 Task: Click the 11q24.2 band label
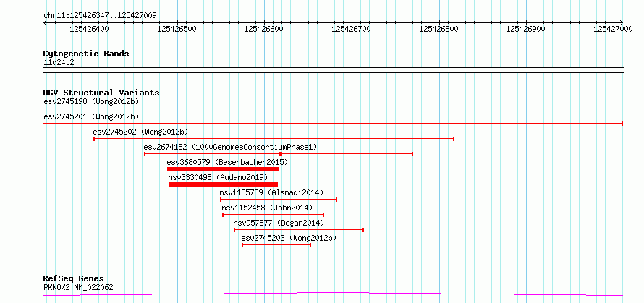point(59,63)
